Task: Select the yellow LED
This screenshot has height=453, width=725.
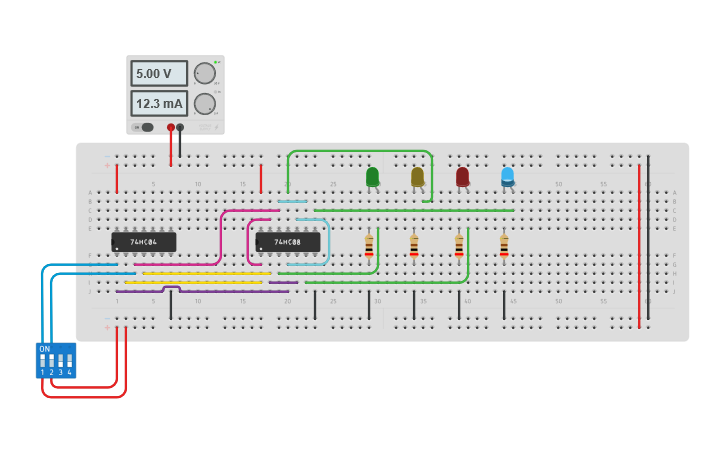Action: [418, 178]
